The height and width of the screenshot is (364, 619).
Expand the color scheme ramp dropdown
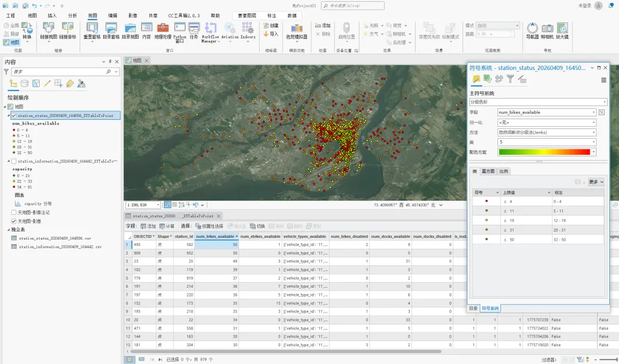(593, 152)
